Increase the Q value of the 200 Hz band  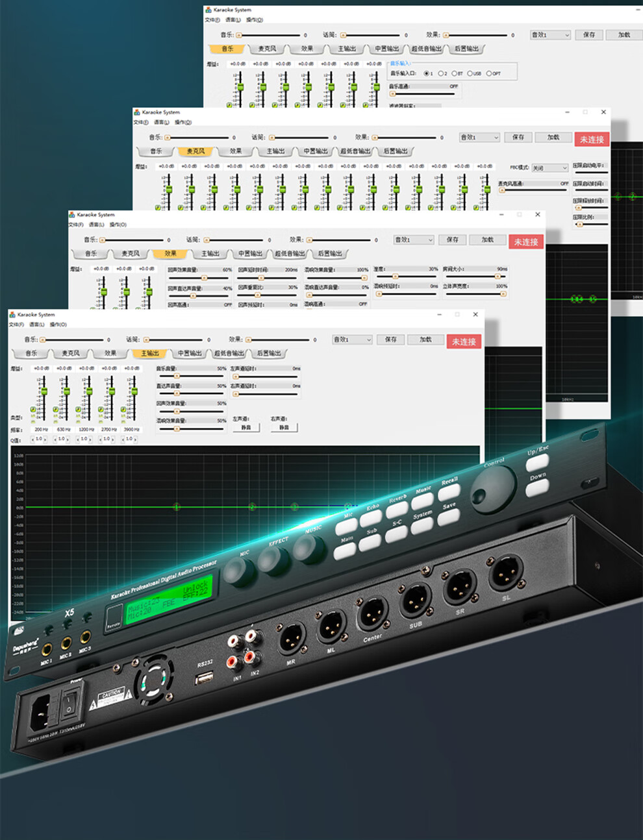point(47,439)
